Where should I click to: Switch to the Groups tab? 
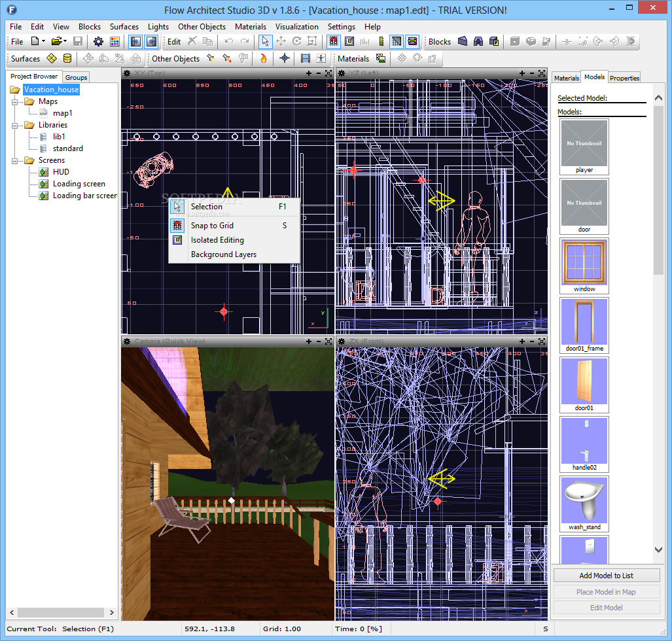point(77,77)
